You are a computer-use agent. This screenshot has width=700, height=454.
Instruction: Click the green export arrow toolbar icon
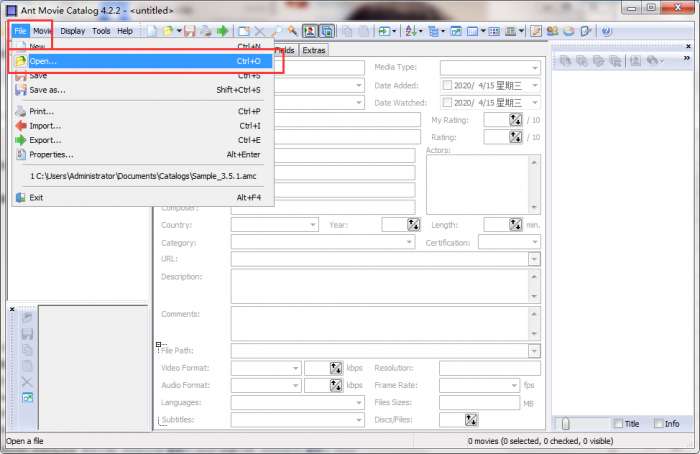(223, 31)
